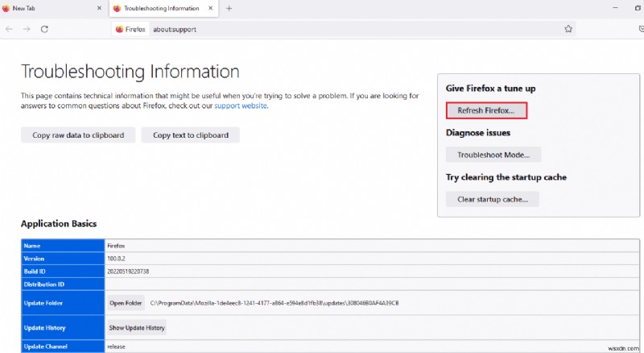644x353 pixels.
Task: Select the Update History header cell
Action: point(63,327)
